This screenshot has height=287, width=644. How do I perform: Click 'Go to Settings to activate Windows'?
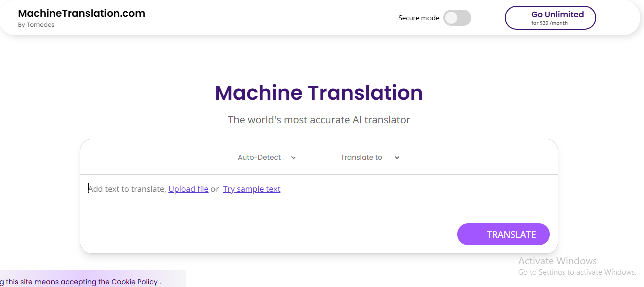[577, 272]
